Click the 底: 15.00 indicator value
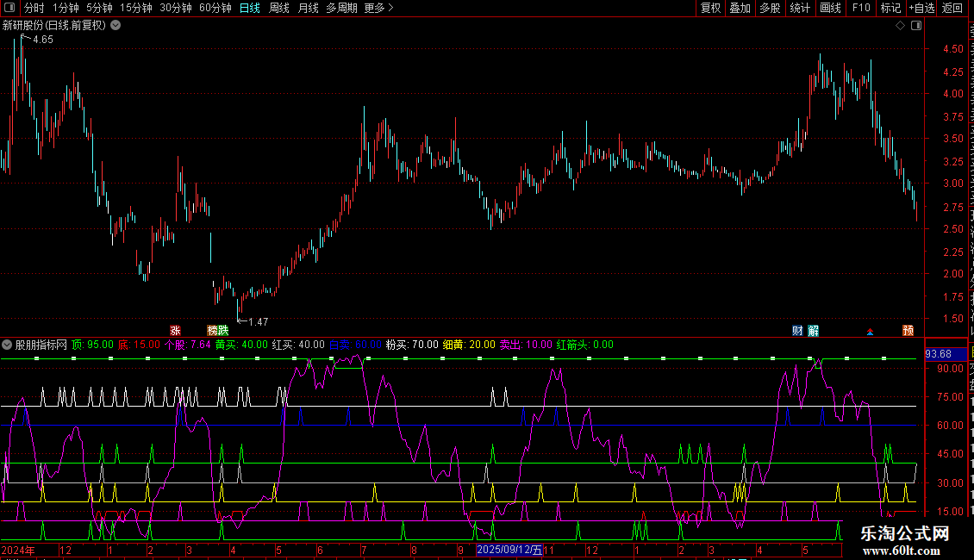 pos(139,345)
